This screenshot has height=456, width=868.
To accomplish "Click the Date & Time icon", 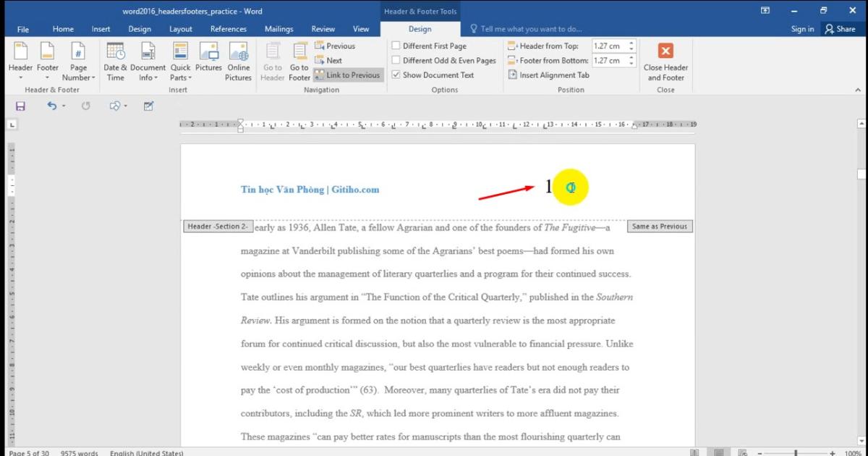I will click(x=116, y=52).
